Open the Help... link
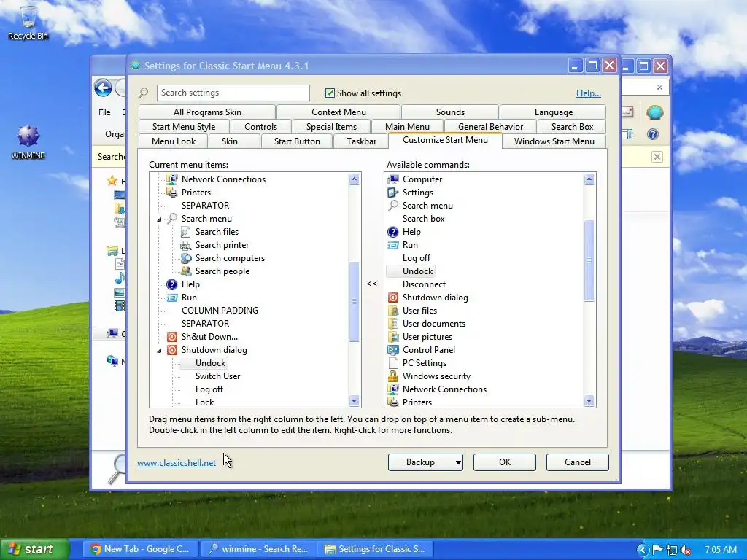747x560 pixels. (589, 93)
